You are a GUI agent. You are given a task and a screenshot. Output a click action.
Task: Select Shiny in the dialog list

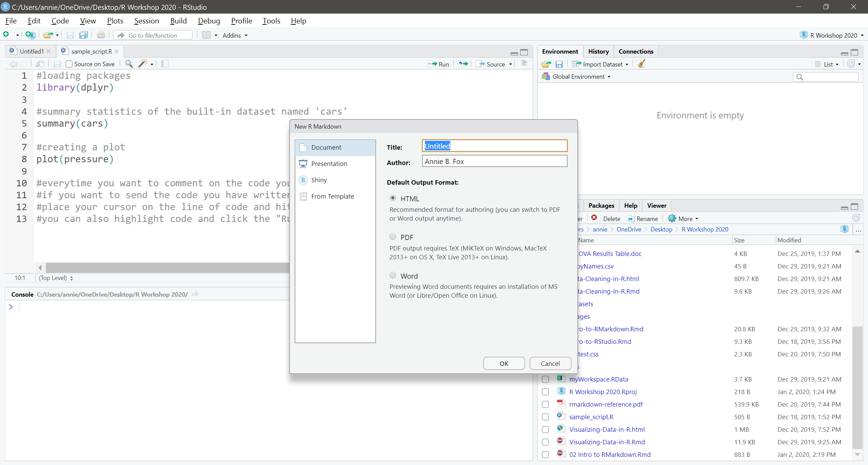tap(335, 180)
